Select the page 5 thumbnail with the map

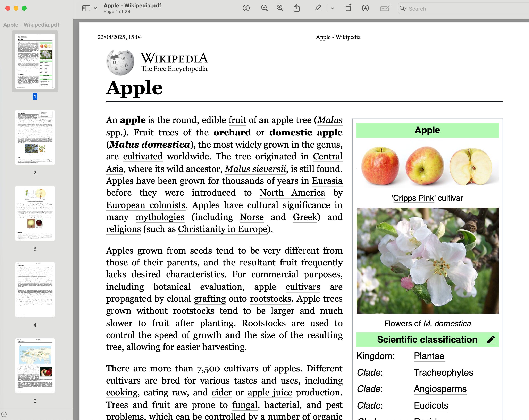pos(35,366)
